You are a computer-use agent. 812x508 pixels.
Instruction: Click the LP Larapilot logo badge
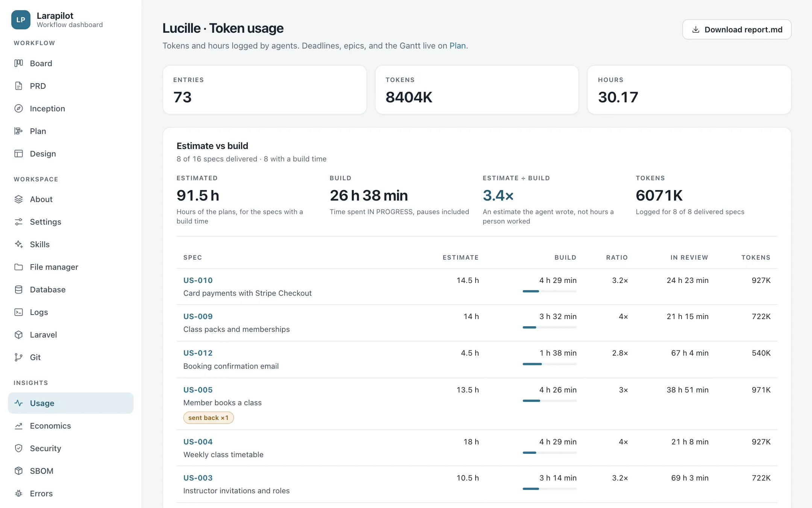click(21, 20)
